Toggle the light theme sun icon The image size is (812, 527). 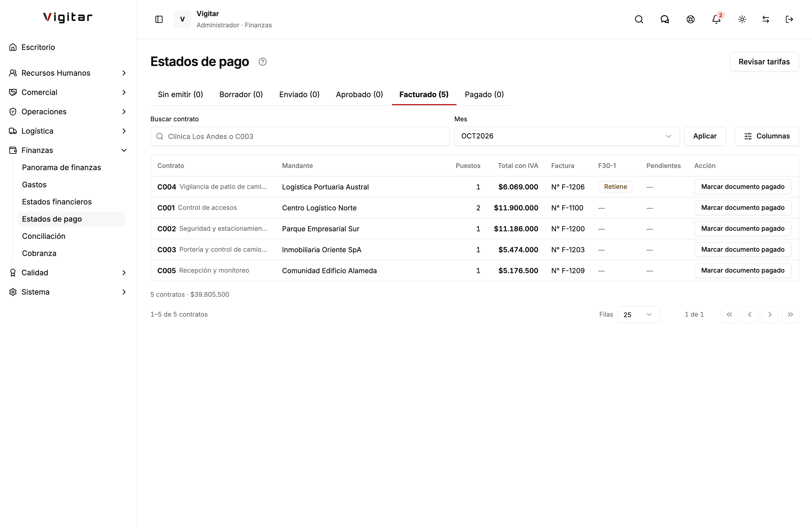click(742, 19)
